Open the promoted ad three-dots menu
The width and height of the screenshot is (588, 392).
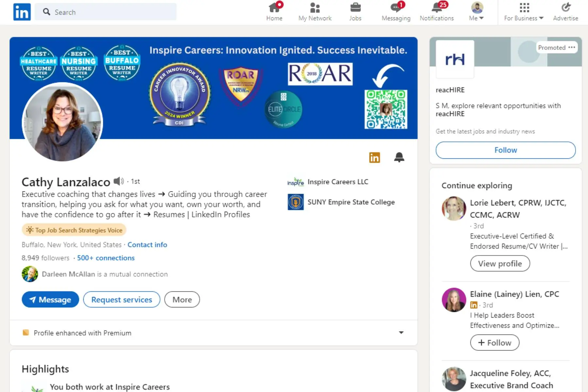tap(572, 47)
